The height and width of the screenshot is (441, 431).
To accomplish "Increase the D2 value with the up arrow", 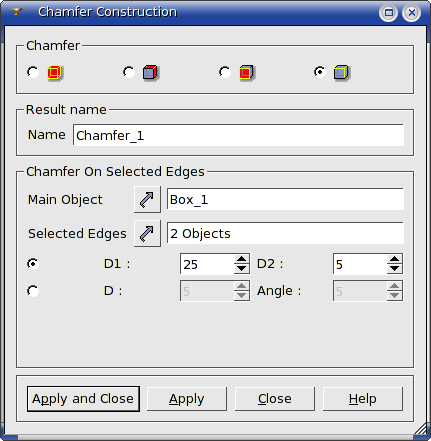I will pos(395,259).
